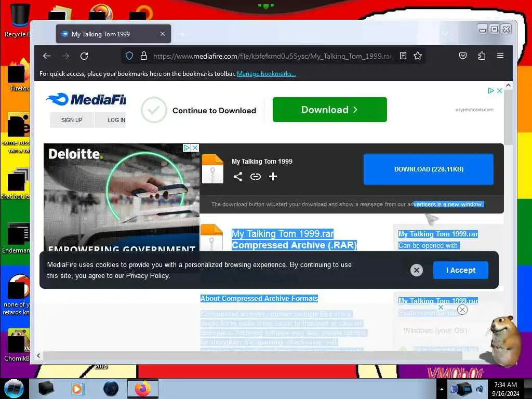The height and width of the screenshot is (399, 532).
Task: Click About Compressed Archive Formats heading
Action: click(x=259, y=298)
